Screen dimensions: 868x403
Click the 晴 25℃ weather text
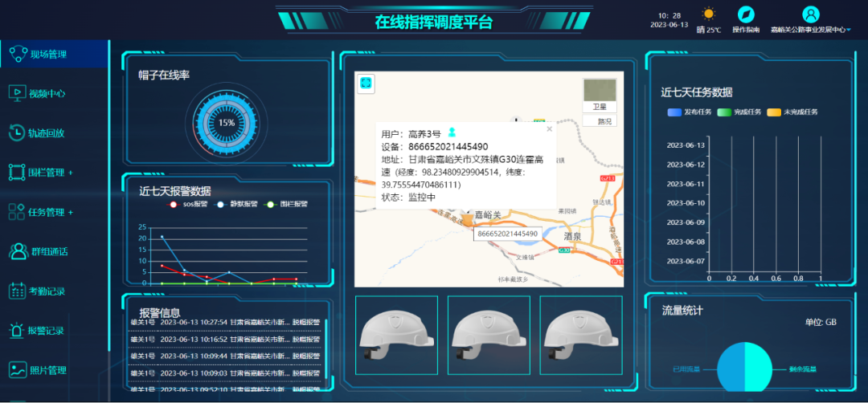tap(709, 30)
